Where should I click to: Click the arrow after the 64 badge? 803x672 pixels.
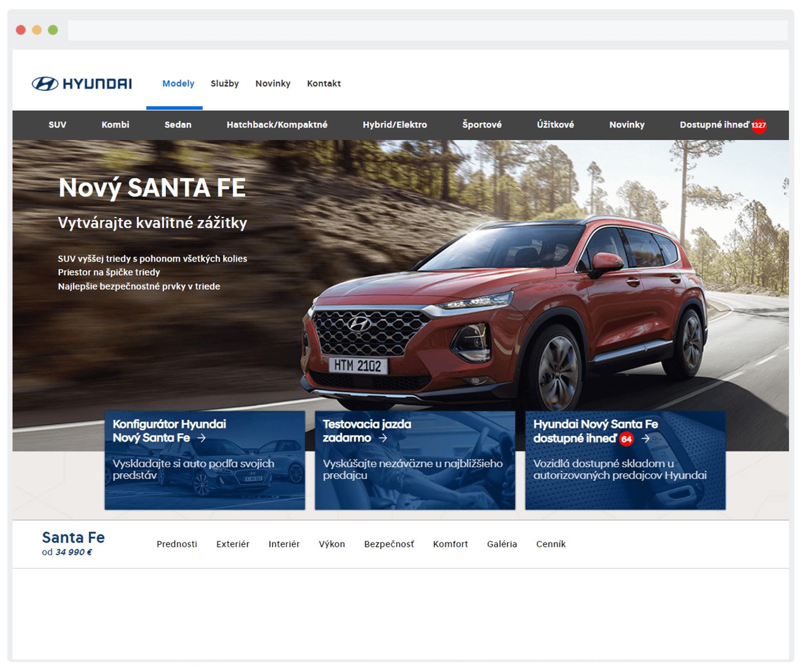646,438
